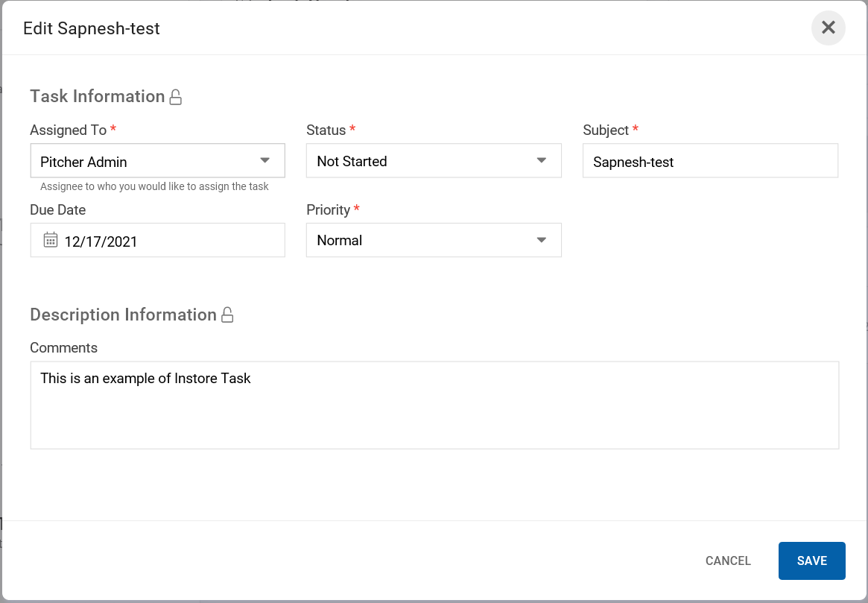The height and width of the screenshot is (603, 868).
Task: Click the 'Normal' priority value
Action: (x=340, y=241)
